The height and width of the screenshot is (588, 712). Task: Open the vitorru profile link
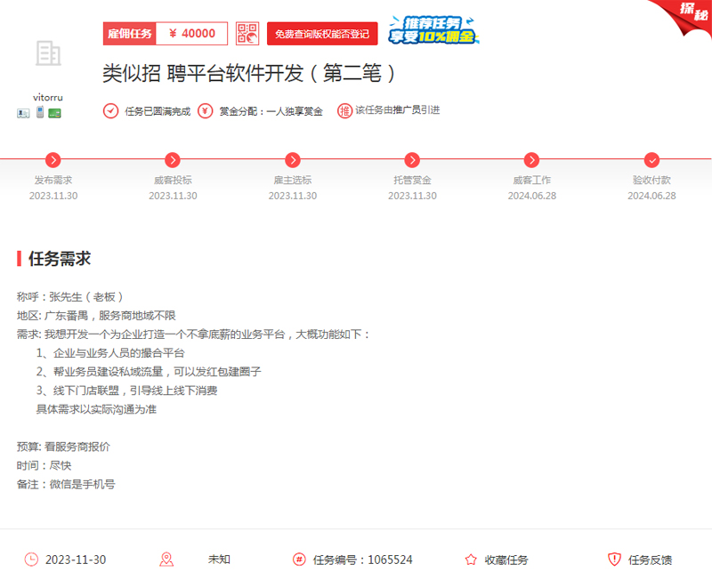(x=50, y=96)
